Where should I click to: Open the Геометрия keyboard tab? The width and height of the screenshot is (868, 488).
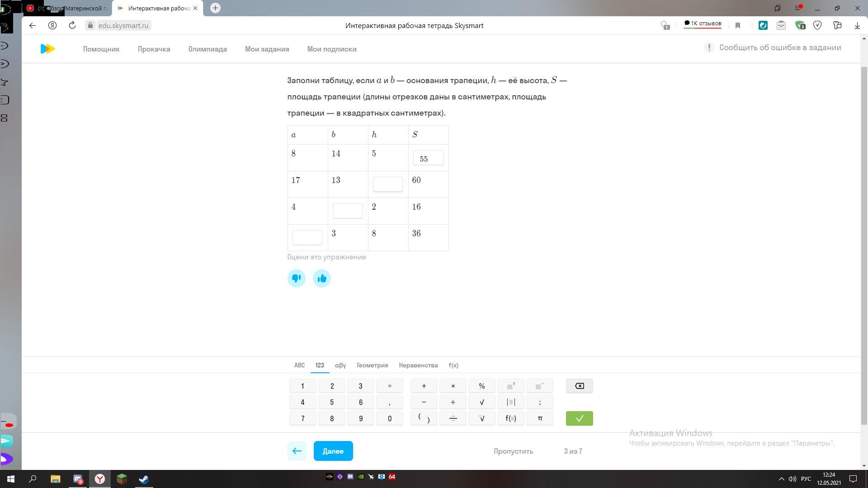[372, 365]
